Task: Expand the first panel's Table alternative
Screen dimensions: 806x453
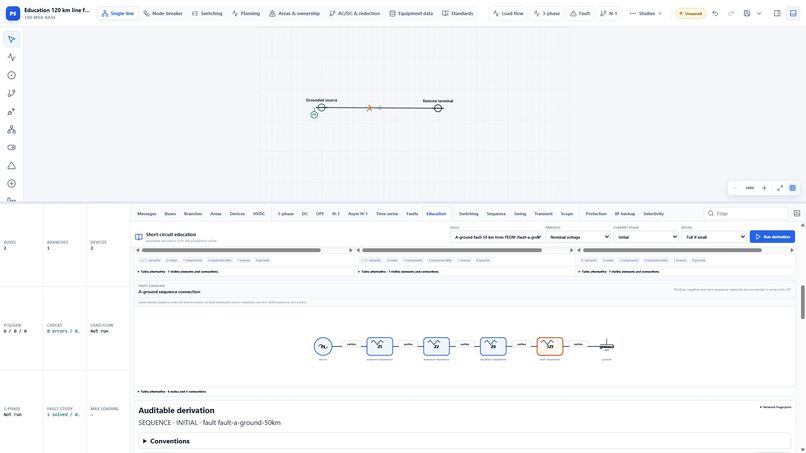Action: pyautogui.click(x=178, y=271)
